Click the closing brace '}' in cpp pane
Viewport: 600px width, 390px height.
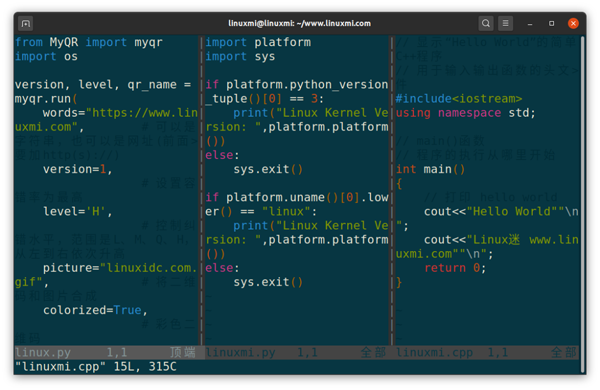click(x=399, y=282)
